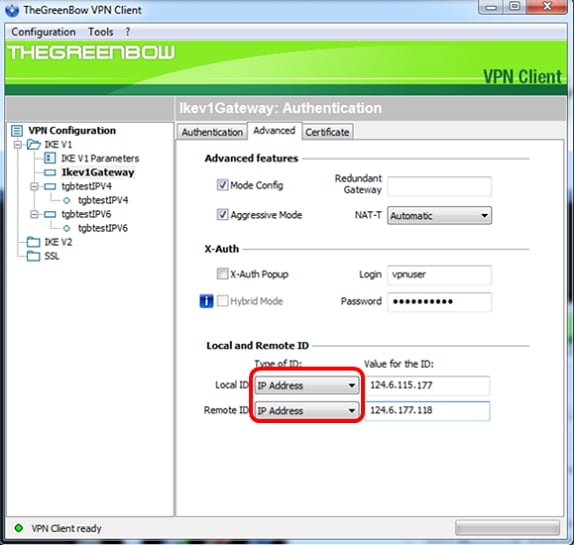Switch to the Authentication tab
This screenshot has width=575, height=545.
pos(212,132)
